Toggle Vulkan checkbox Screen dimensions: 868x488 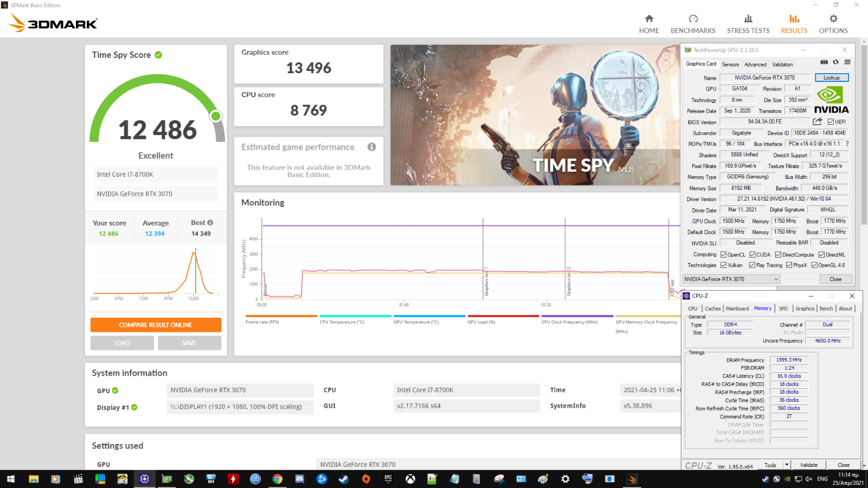pyautogui.click(x=723, y=265)
